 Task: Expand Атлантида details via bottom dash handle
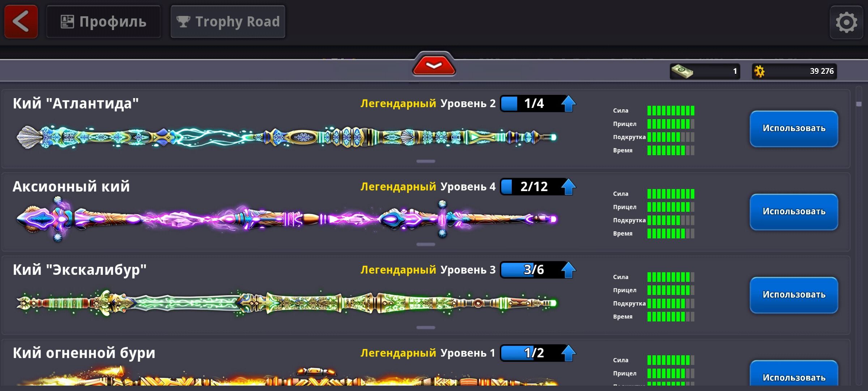[426, 161]
